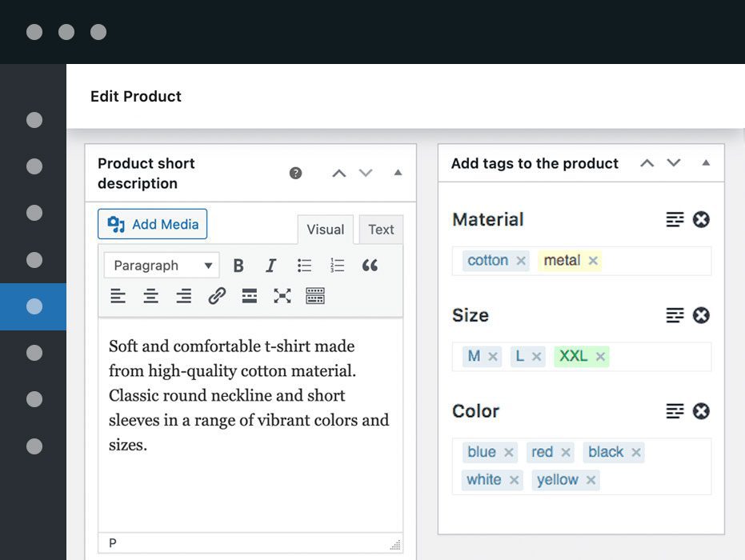Image resolution: width=745 pixels, height=560 pixels.
Task: Clear the Color attribute with the X circle
Action: point(701,411)
